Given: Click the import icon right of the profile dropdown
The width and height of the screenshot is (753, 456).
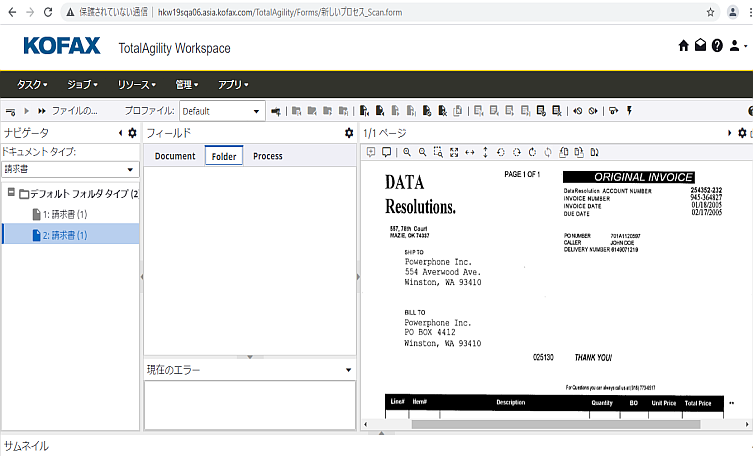Looking at the screenshot, I should click(x=276, y=111).
